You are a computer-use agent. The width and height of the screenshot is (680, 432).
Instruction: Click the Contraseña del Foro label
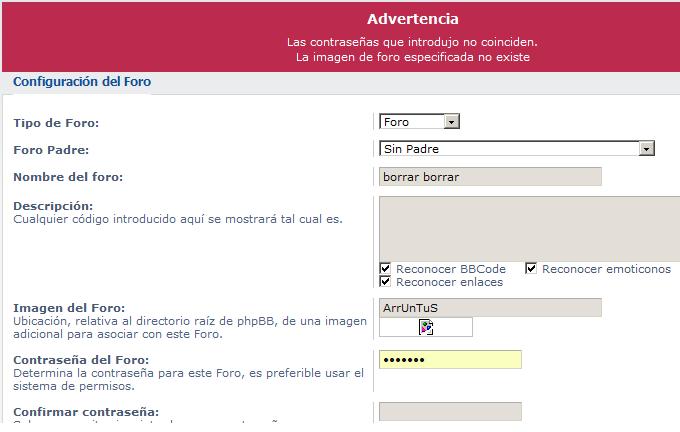click(x=81, y=360)
